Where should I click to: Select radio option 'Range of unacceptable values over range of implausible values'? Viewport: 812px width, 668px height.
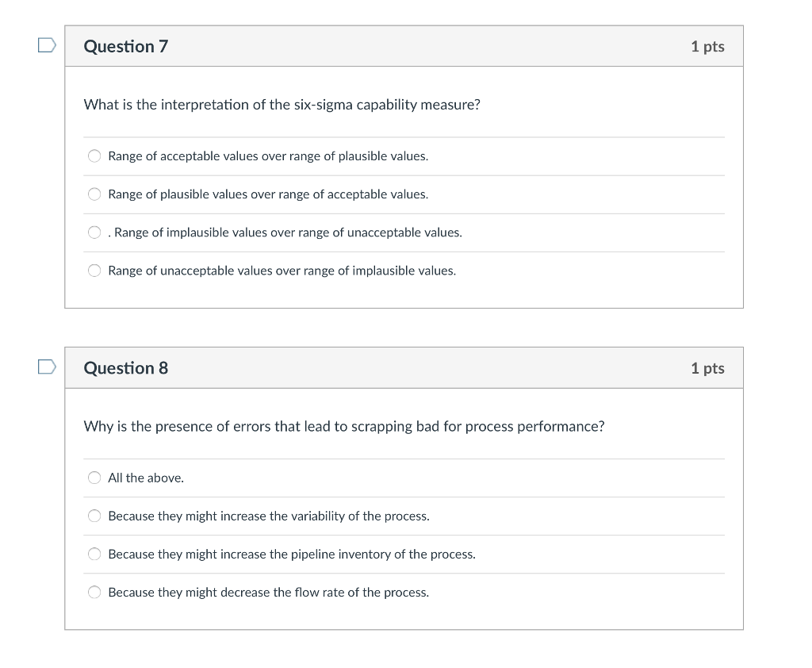(x=94, y=270)
